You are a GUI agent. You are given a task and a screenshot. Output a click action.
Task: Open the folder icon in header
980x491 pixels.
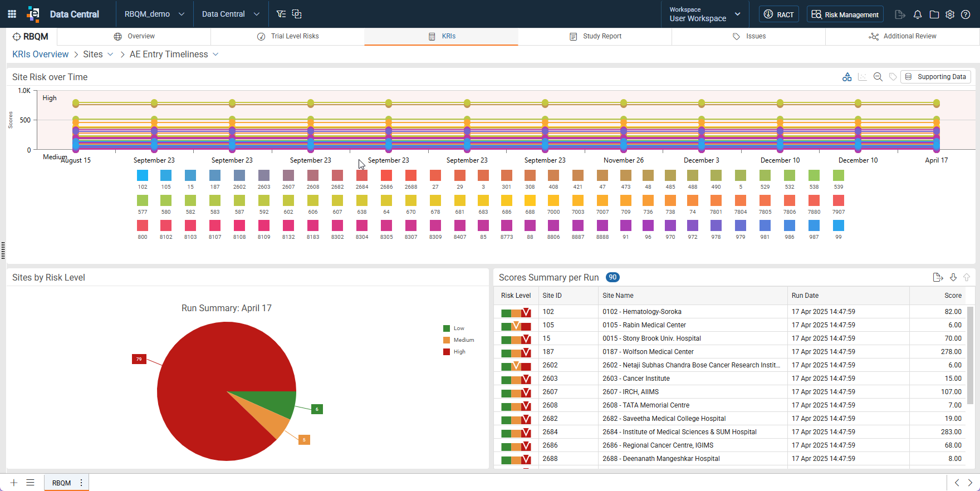coord(934,14)
